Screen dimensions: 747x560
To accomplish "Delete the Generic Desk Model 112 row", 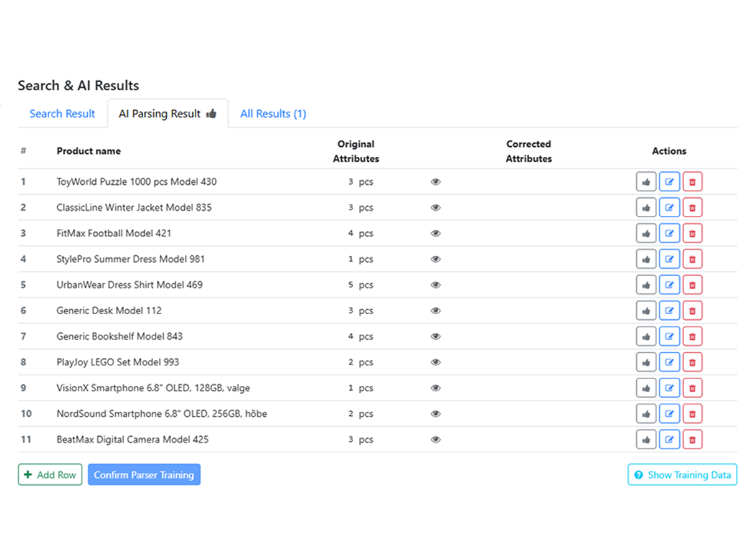I will (692, 310).
